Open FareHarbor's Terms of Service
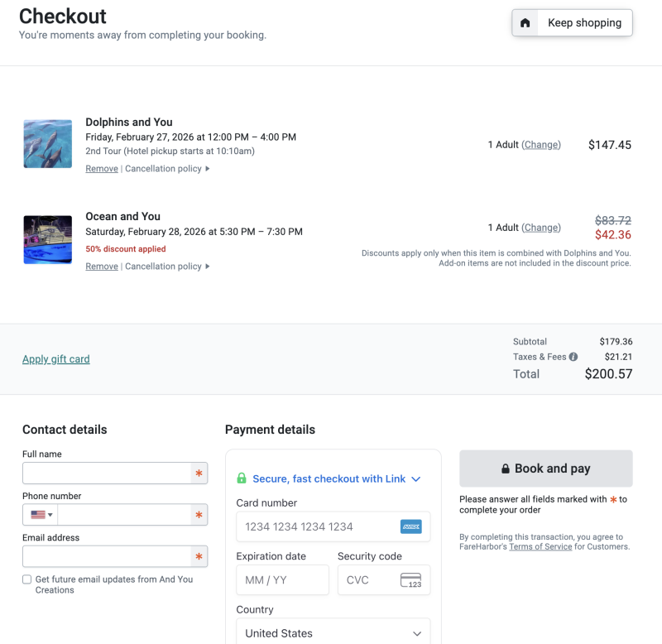This screenshot has height=644, width=662. click(540, 546)
